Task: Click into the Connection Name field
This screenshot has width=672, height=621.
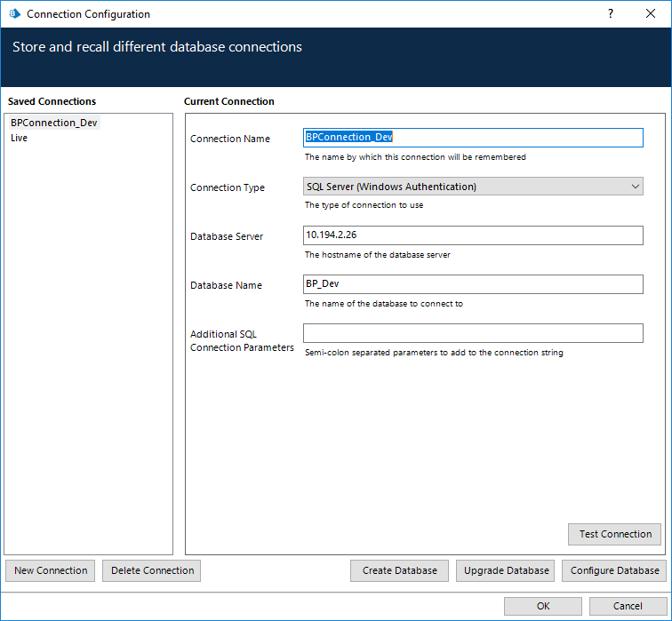Action: pos(473,138)
